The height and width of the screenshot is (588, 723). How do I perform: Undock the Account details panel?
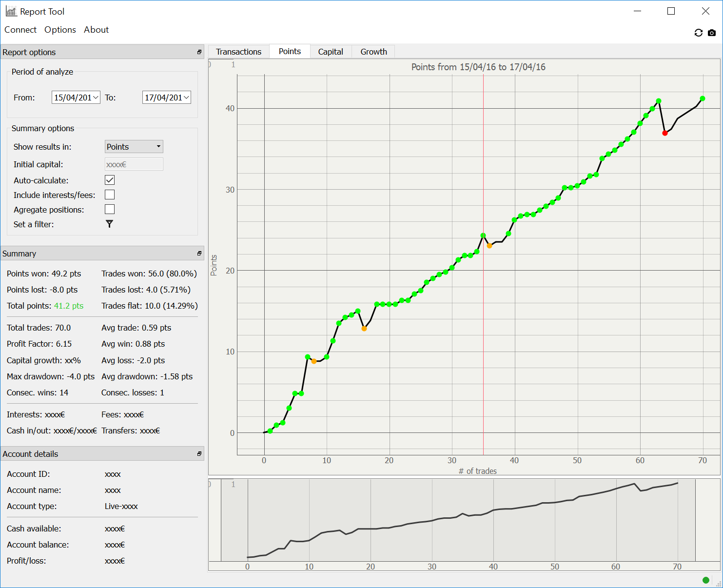click(x=199, y=454)
